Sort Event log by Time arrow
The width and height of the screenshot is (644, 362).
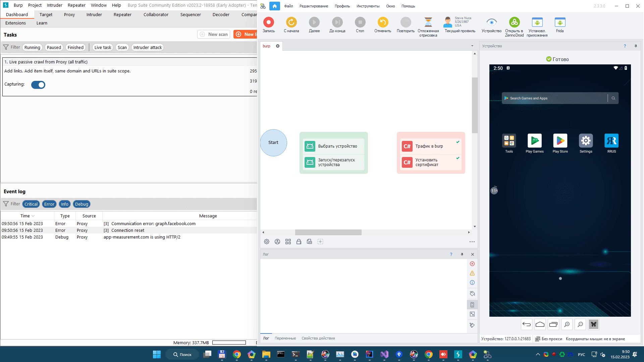pos(33,216)
